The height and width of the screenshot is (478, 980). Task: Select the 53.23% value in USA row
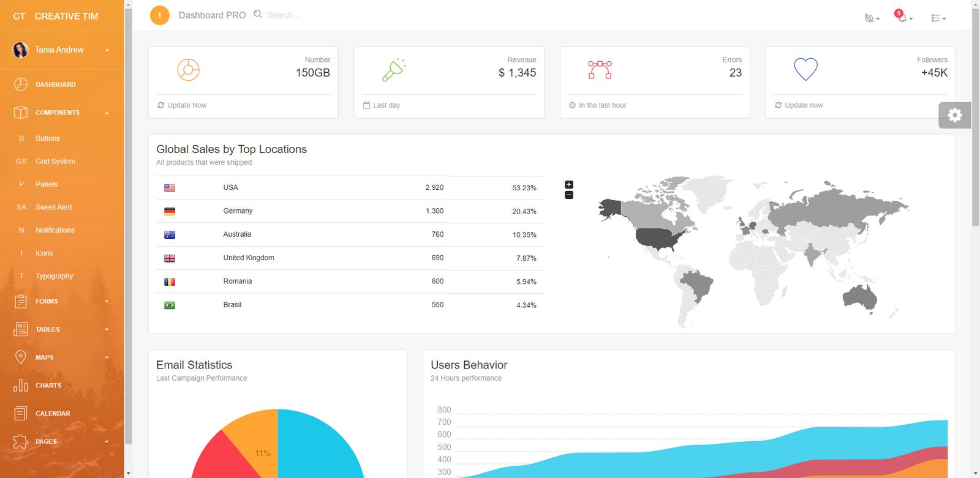[x=524, y=188]
